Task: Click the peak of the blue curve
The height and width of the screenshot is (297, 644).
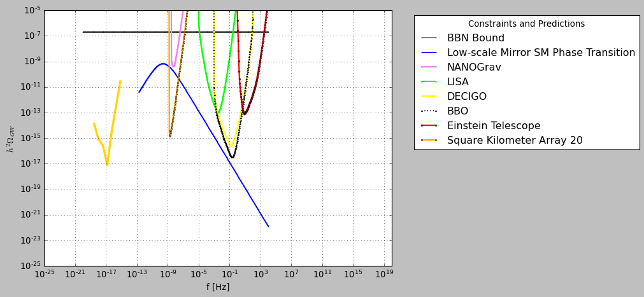Action: click(163, 64)
